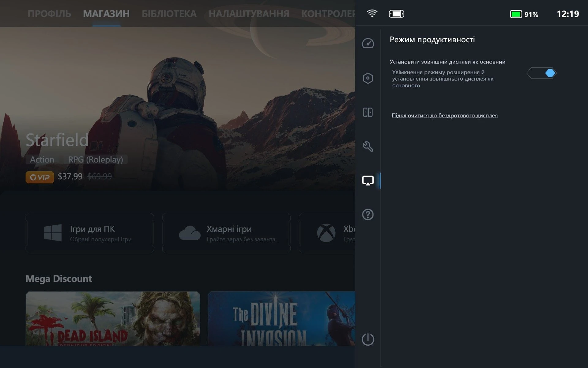
Task: Open the performance gauge sidebar icon
Action: click(x=368, y=43)
